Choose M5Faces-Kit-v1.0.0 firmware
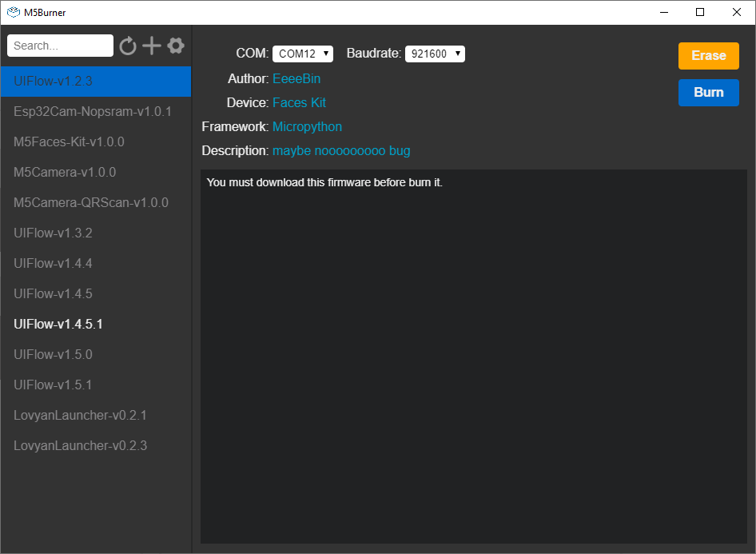Viewport: 756px width, 554px height. coord(96,141)
